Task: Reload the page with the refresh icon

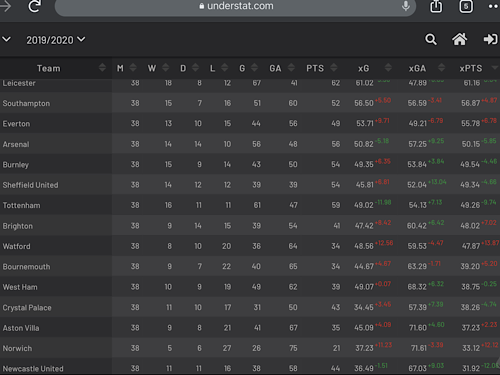Action: click(34, 6)
